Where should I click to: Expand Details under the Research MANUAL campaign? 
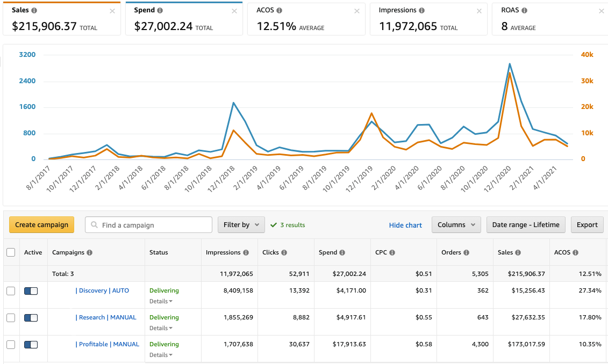tap(160, 328)
